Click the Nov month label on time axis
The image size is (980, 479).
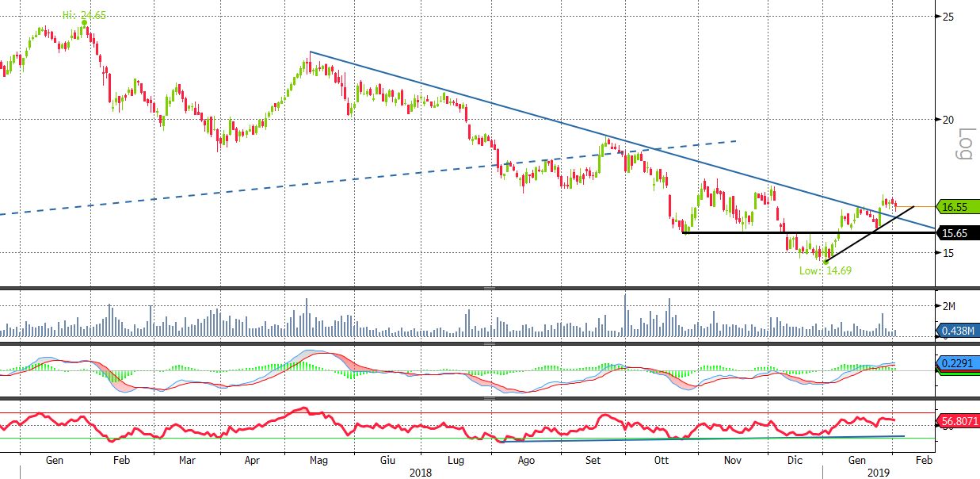732,460
